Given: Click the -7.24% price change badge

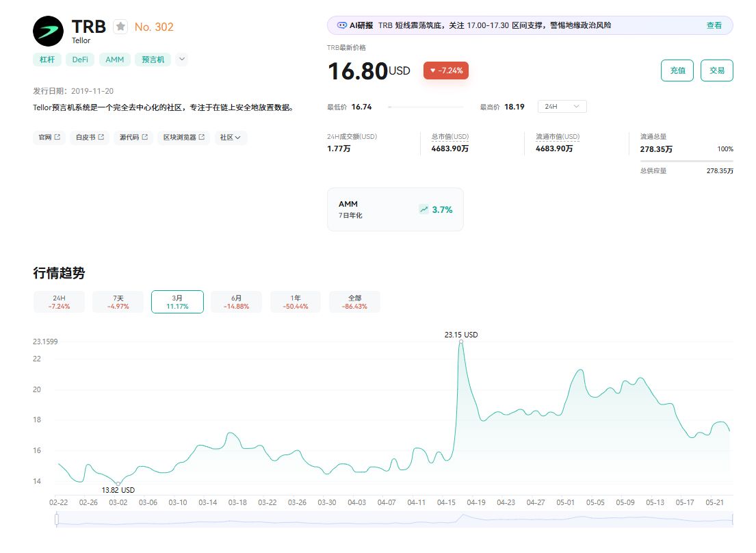Looking at the screenshot, I should point(446,70).
